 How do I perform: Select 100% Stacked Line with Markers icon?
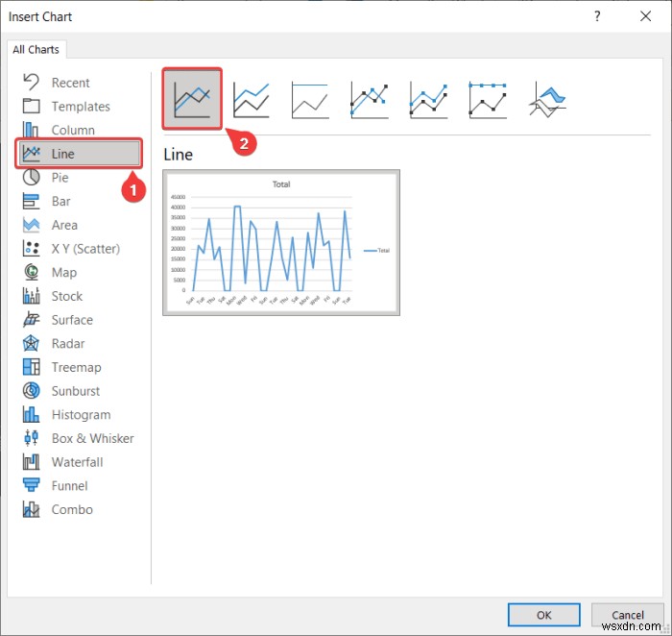pyautogui.click(x=488, y=100)
